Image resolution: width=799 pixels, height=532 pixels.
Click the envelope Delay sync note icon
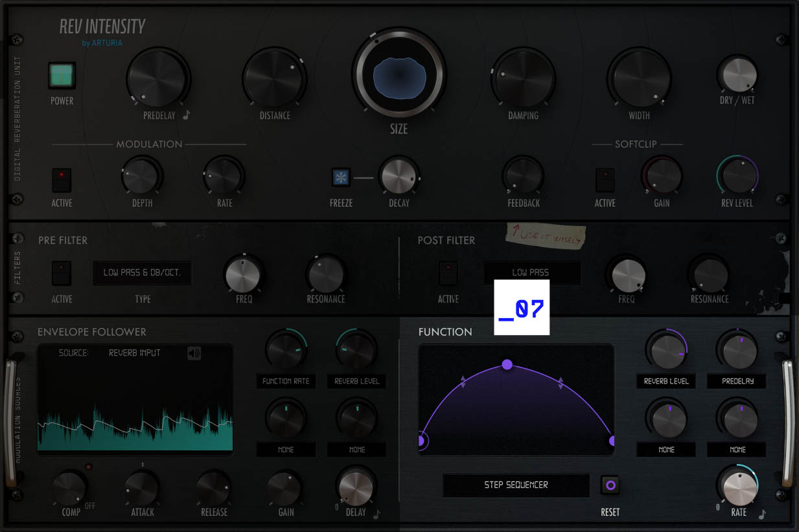[x=377, y=514]
